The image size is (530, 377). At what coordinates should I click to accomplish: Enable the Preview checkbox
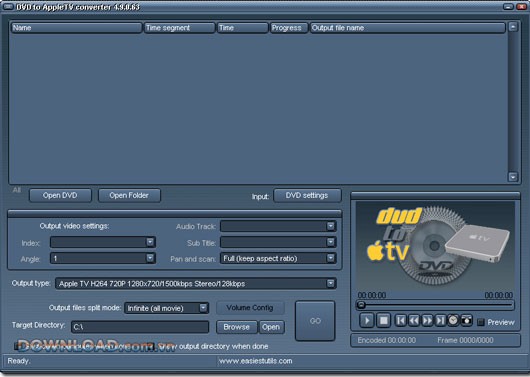pyautogui.click(x=480, y=322)
